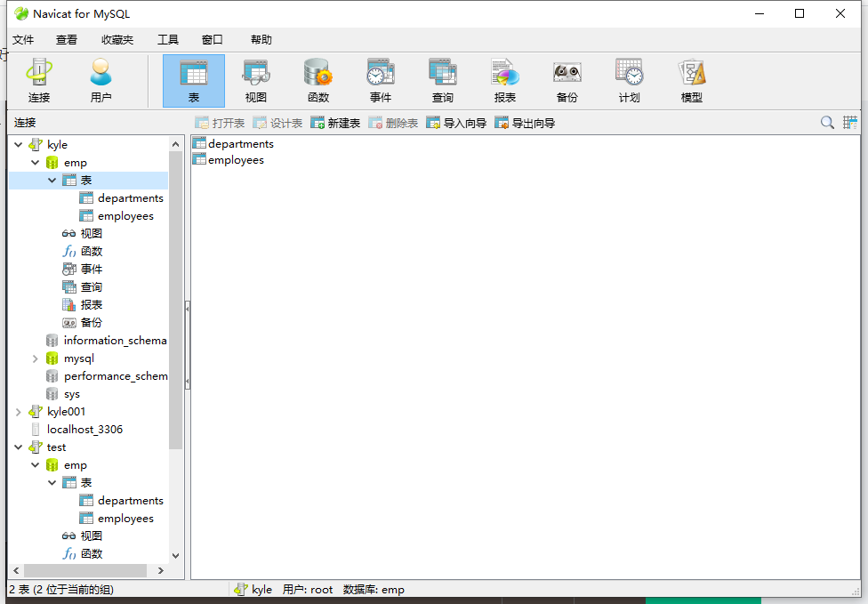Screen dimensions: 868x604
Task: Open the View (查看) menu
Action: (x=67, y=40)
